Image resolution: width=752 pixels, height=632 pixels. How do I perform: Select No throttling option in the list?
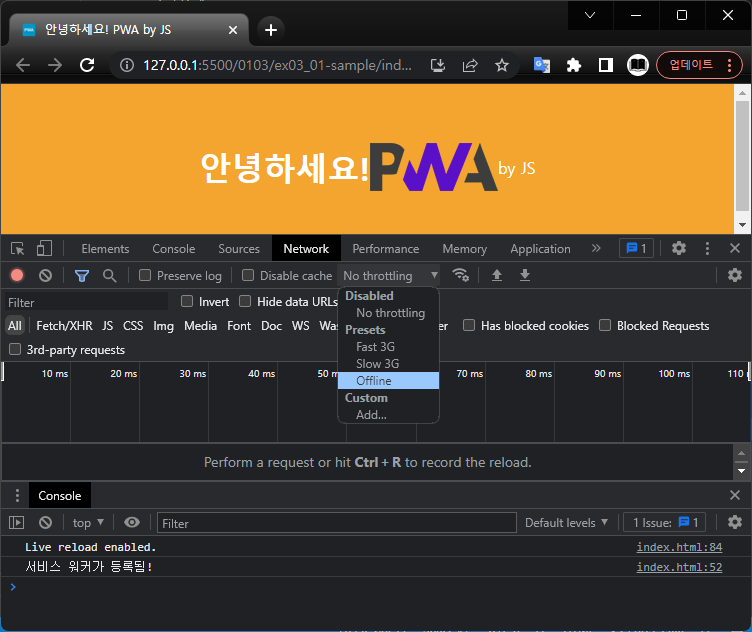(388, 313)
